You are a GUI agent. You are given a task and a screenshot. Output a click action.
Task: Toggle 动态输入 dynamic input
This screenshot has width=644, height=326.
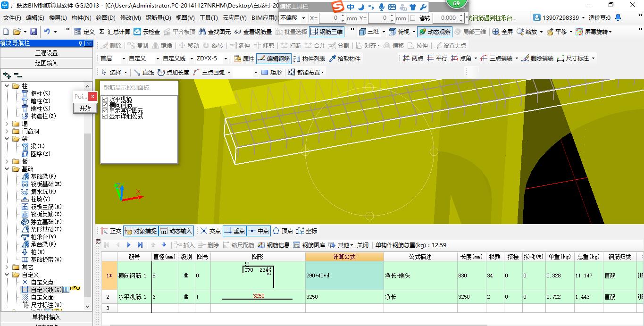point(176,231)
